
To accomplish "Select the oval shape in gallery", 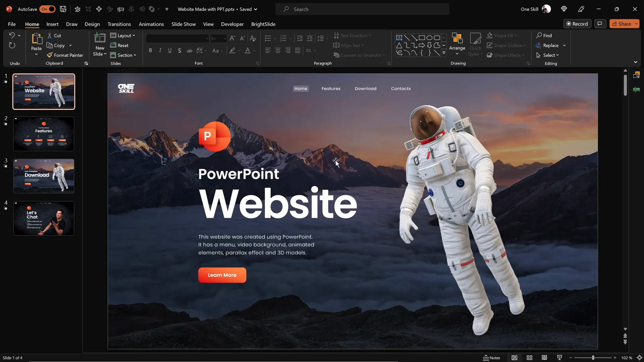I will tap(429, 38).
